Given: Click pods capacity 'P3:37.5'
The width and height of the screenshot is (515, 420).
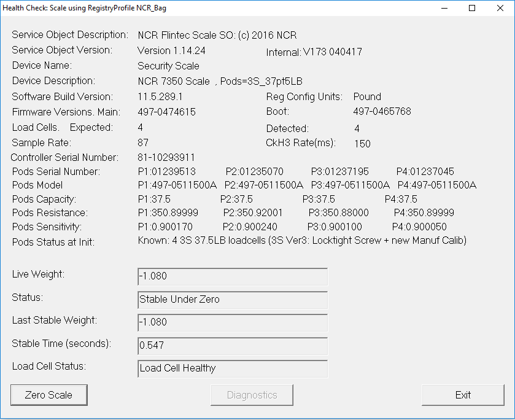Looking at the screenshot, I should tap(319, 199).
